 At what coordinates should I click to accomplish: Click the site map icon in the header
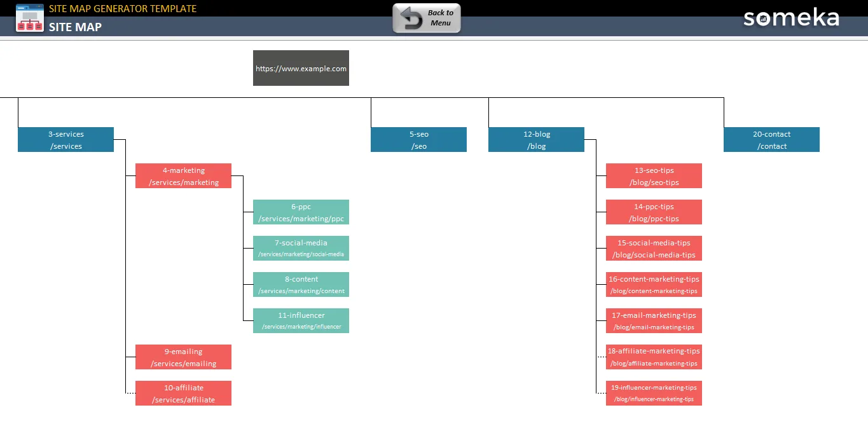point(30,18)
